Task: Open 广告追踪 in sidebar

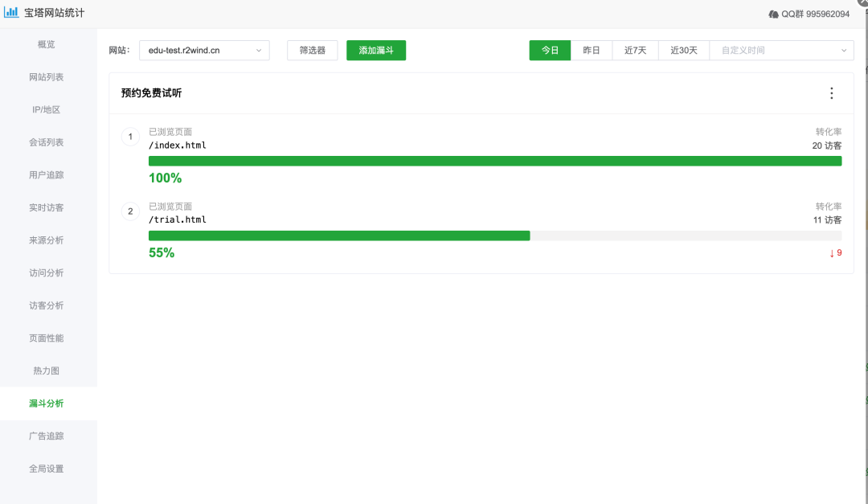Action: click(47, 436)
